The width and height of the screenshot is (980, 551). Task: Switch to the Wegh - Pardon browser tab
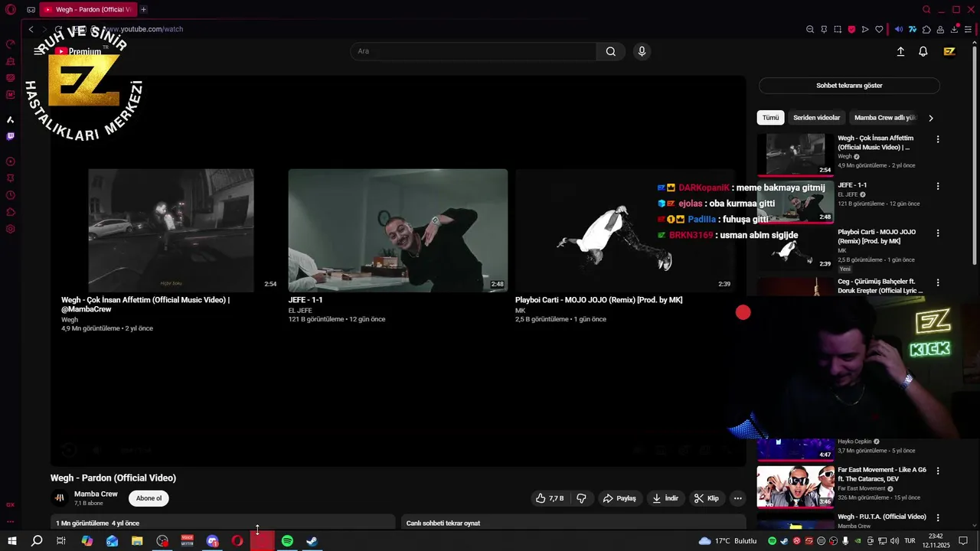coord(87,9)
